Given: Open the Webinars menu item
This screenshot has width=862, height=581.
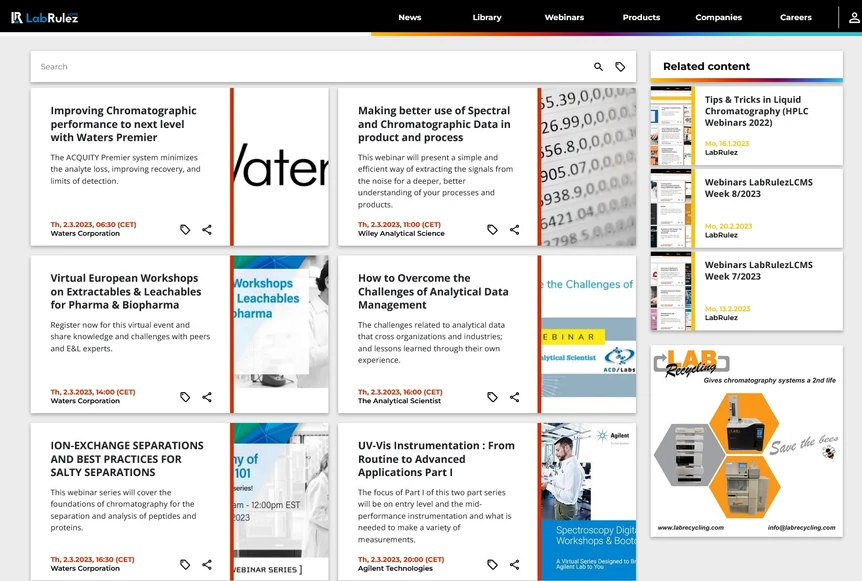Looking at the screenshot, I should coord(564,17).
